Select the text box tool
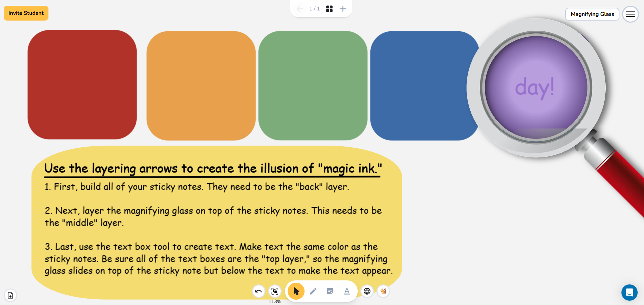The image size is (644, 305). pyautogui.click(x=347, y=291)
